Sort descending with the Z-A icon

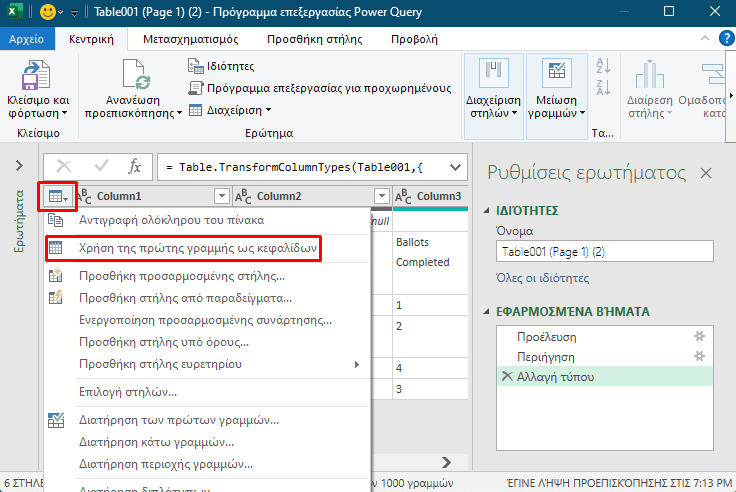click(603, 87)
